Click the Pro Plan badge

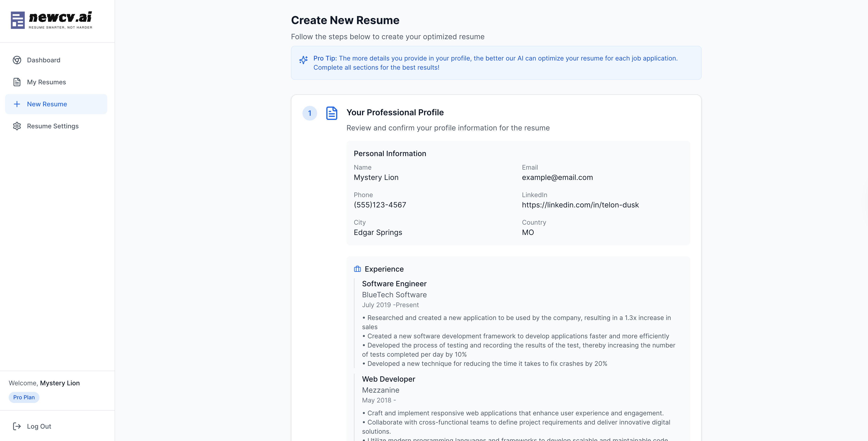(x=24, y=397)
